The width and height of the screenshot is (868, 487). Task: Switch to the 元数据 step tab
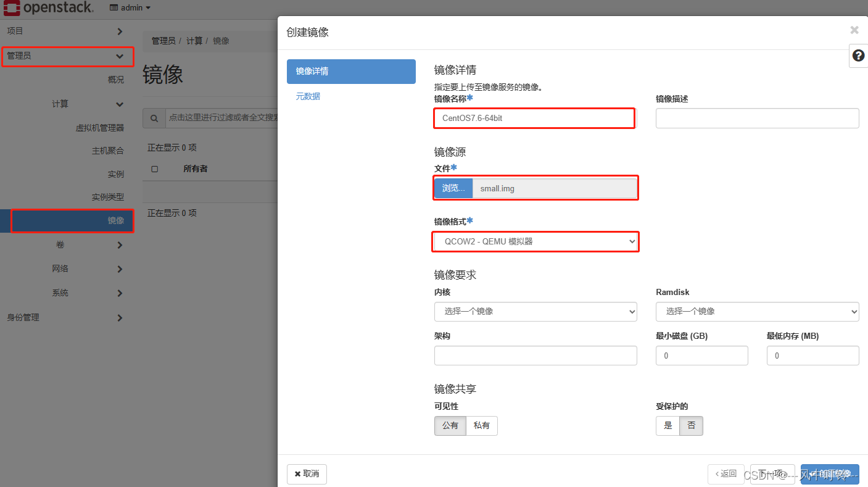pos(308,96)
